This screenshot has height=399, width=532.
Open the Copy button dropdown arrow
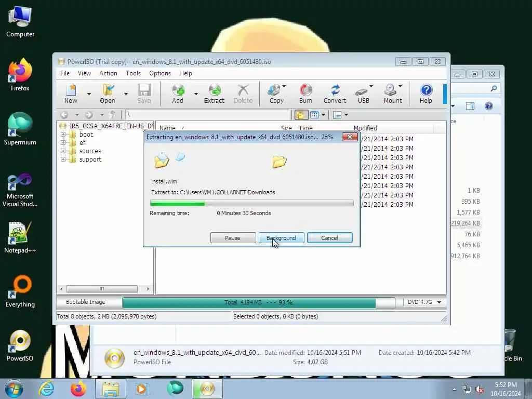point(284,86)
